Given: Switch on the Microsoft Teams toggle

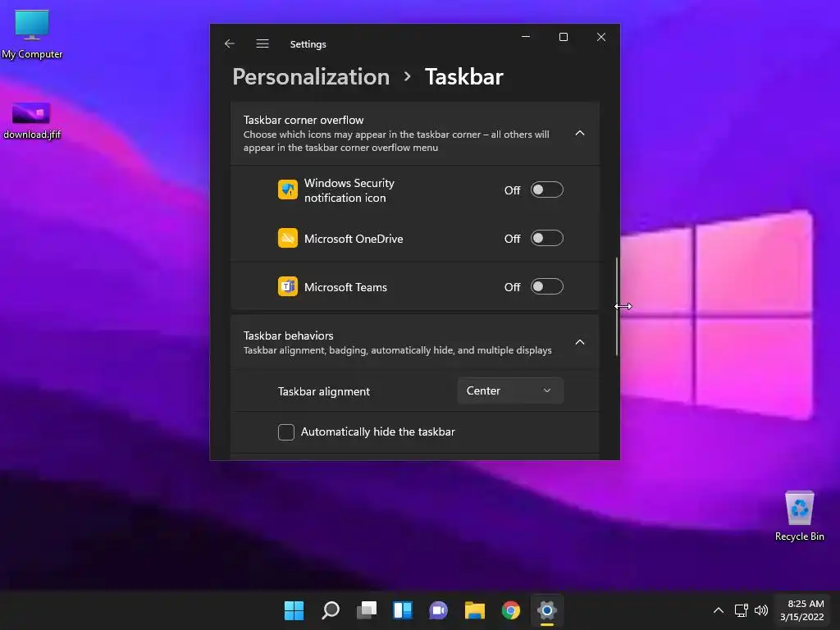Looking at the screenshot, I should pyautogui.click(x=546, y=286).
